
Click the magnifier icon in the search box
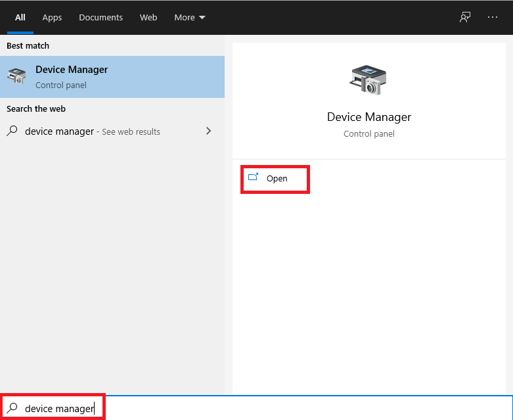point(12,408)
